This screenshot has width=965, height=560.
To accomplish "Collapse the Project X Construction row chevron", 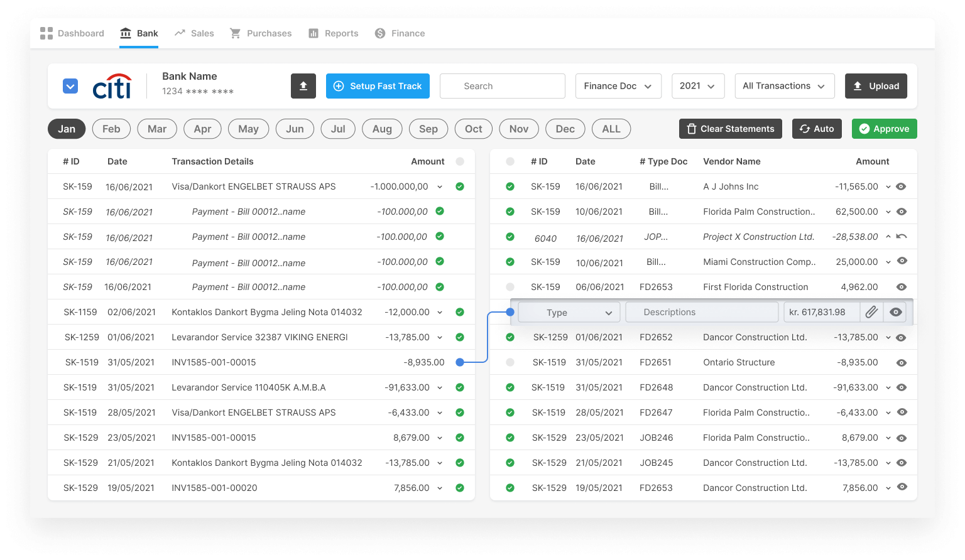I will pos(888,237).
